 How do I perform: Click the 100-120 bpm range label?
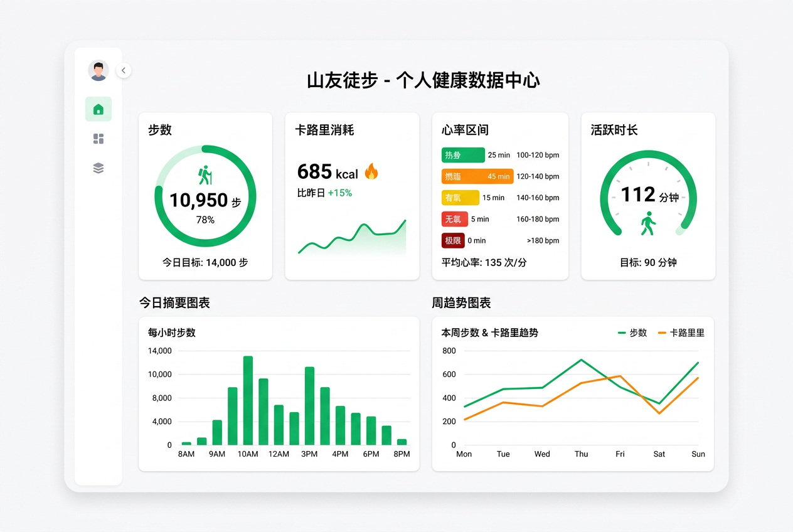pos(538,155)
